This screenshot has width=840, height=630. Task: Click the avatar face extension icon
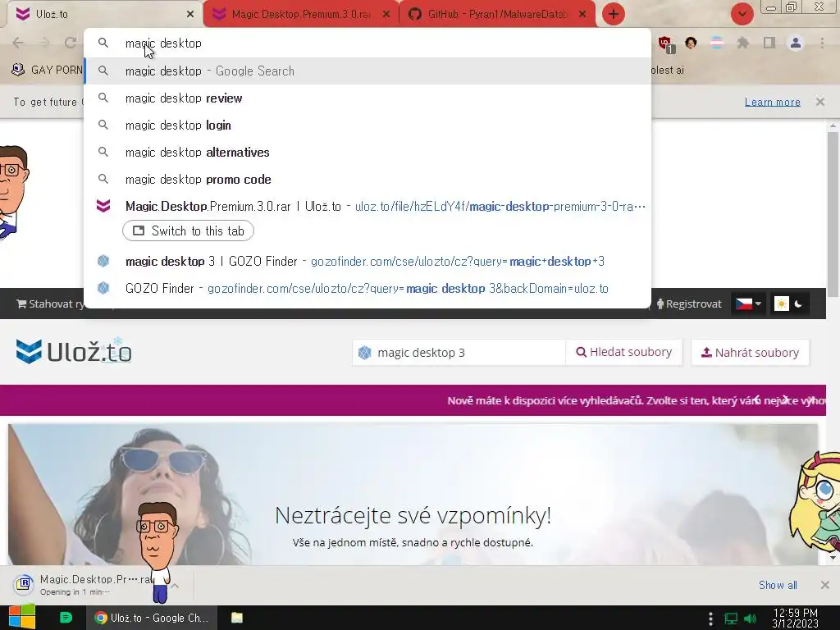coord(691,43)
